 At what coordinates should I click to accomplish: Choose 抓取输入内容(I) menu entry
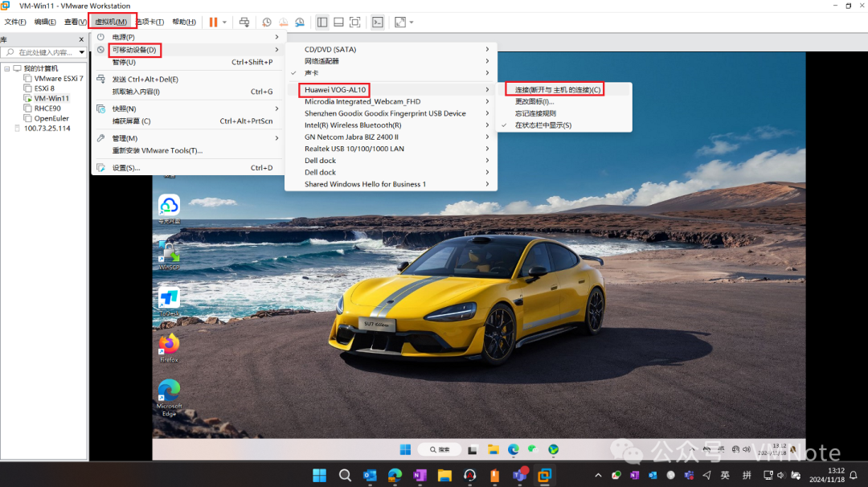pyautogui.click(x=188, y=92)
